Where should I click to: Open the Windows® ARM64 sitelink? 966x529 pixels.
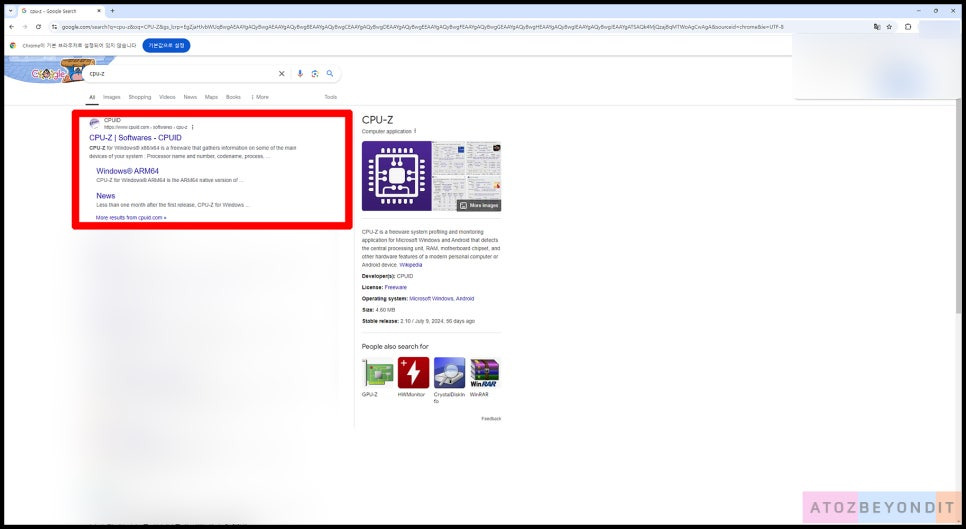128,171
